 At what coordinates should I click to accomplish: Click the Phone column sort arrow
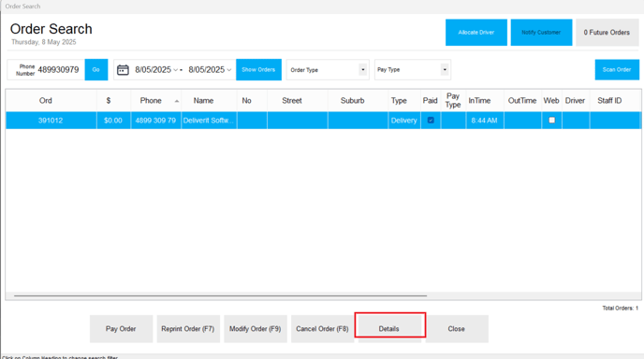click(177, 101)
